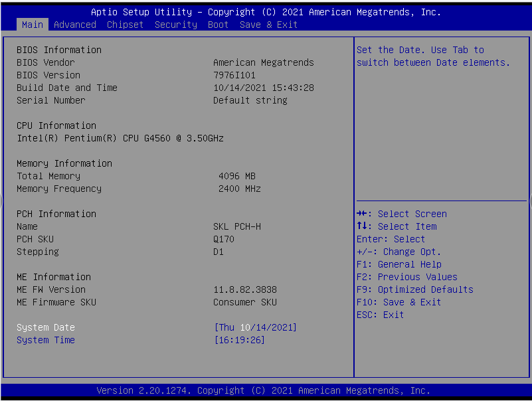This screenshot has width=532, height=401.
Task: Edit the date value Thu 10/14/2021
Action: pos(255,327)
